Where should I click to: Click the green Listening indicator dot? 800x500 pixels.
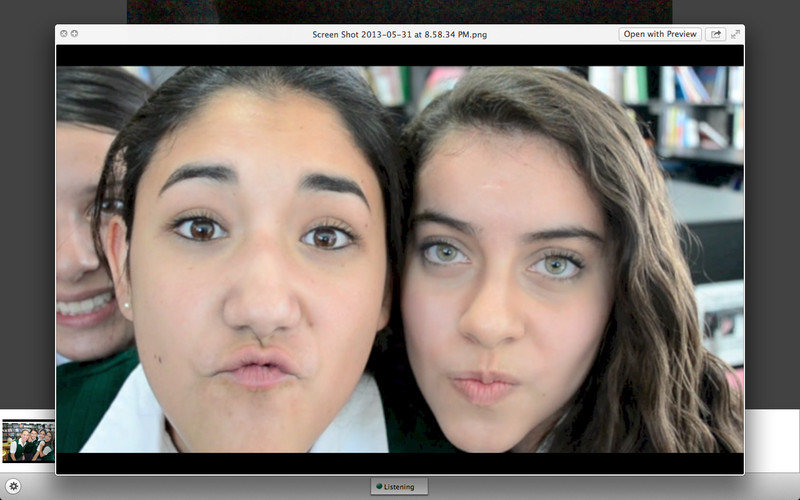[379, 486]
